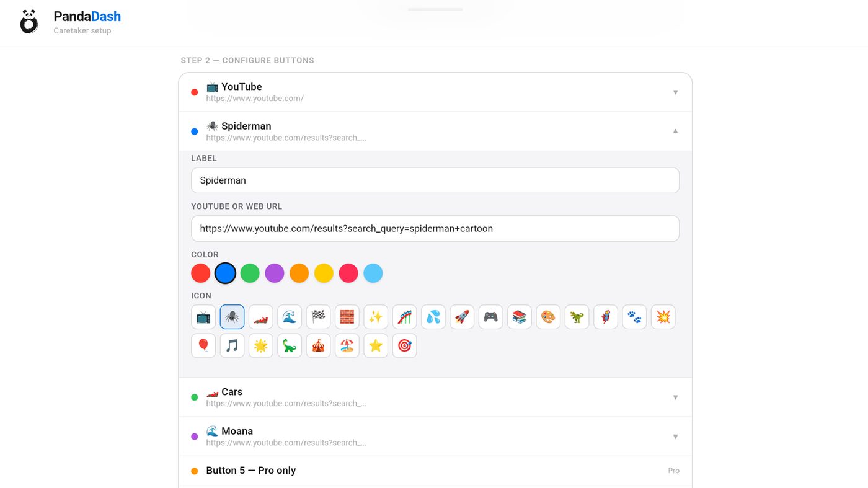Expand the Cars button row
Image resolution: width=868 pixels, height=488 pixels.
(x=435, y=397)
